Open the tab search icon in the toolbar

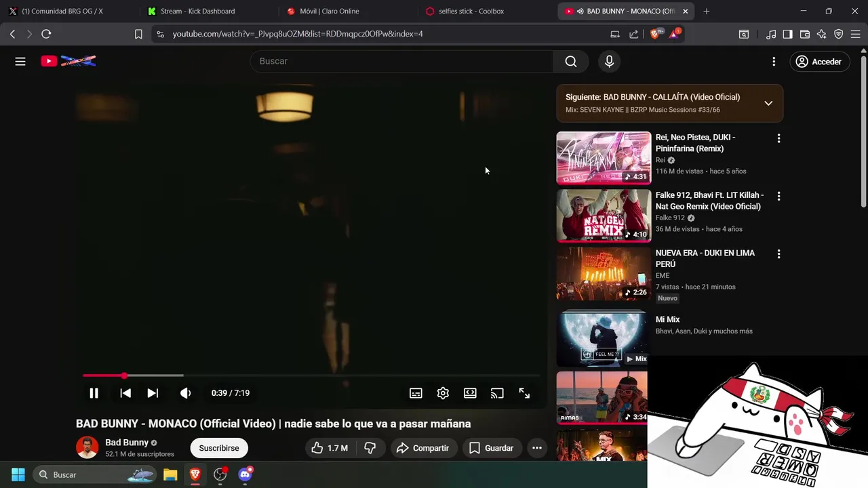click(x=744, y=34)
